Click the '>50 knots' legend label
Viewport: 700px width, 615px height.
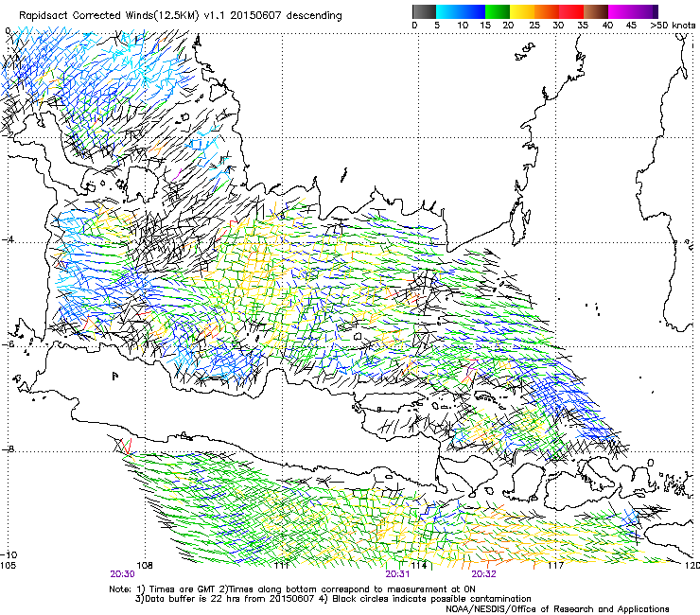[x=673, y=26]
